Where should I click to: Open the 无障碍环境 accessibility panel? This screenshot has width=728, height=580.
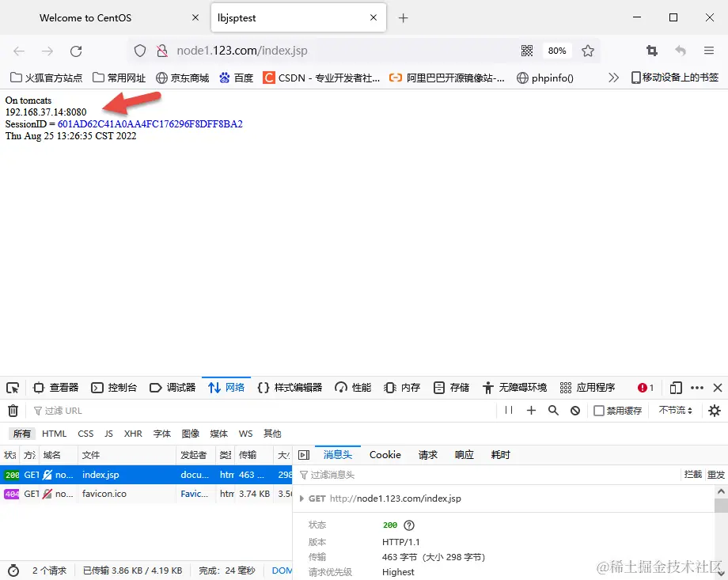tap(514, 388)
